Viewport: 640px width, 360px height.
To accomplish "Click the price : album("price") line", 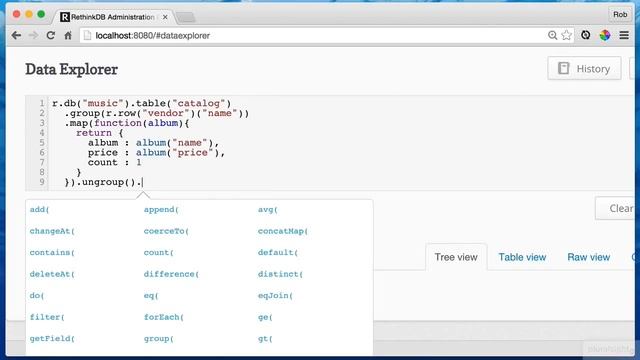I will [156, 153].
